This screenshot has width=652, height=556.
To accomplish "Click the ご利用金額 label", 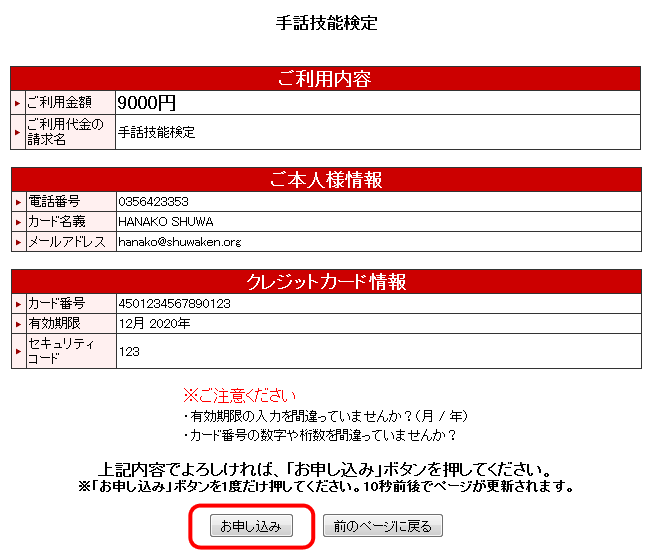I will [59, 102].
